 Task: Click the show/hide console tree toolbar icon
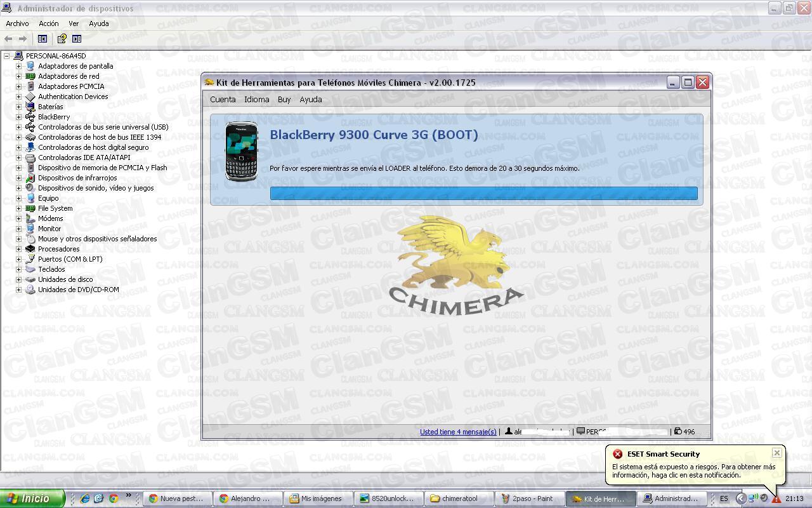[x=43, y=39]
